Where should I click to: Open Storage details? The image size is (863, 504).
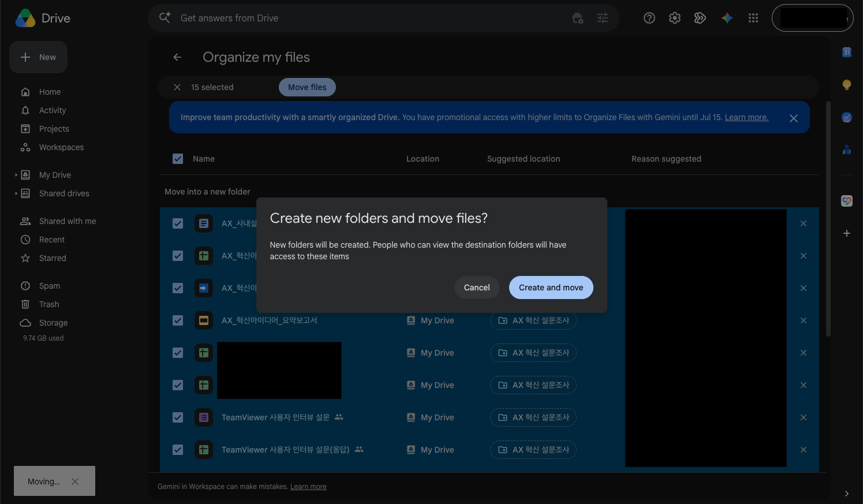tap(53, 323)
